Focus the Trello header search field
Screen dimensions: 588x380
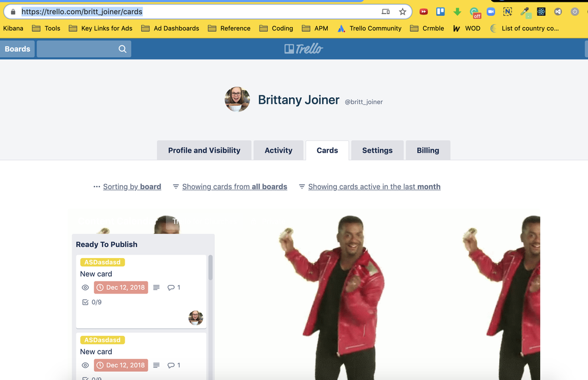click(84, 49)
